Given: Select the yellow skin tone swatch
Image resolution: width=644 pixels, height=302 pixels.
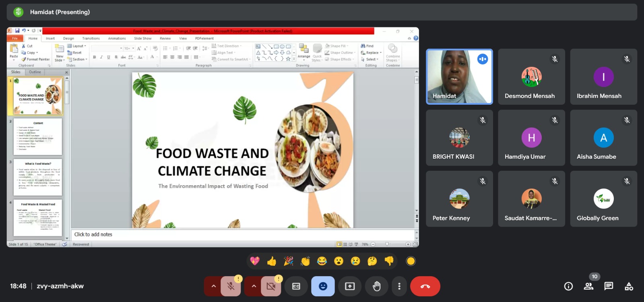Looking at the screenshot, I should coord(411,261).
